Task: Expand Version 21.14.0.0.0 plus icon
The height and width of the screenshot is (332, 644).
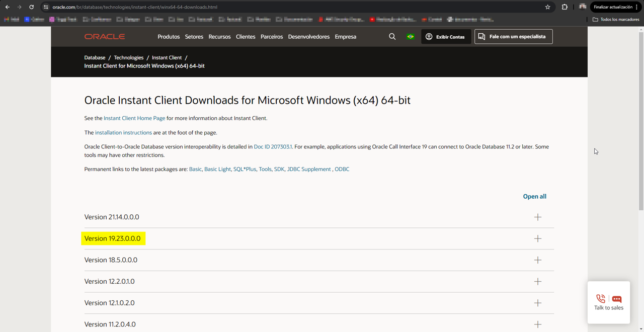Action: click(x=538, y=217)
